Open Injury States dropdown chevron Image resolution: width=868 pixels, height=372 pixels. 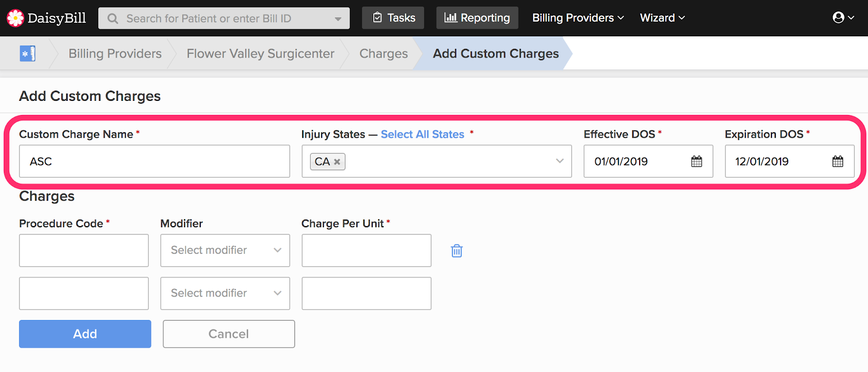(560, 161)
